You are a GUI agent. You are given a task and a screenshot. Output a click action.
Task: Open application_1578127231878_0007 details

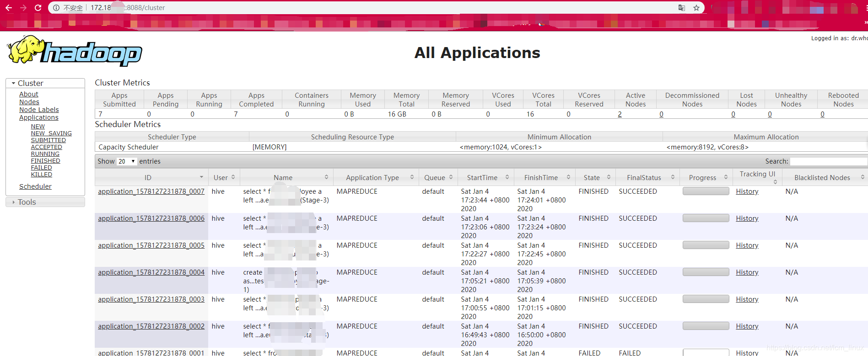click(x=151, y=191)
